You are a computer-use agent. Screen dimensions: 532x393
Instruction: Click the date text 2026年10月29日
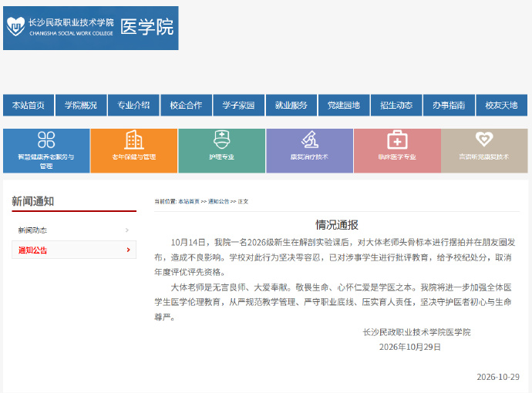410,348
